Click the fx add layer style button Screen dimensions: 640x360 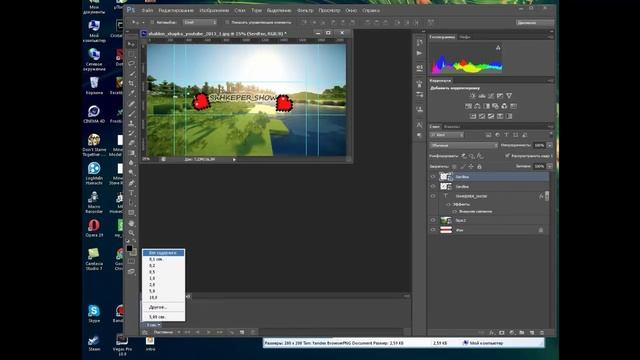[491, 333]
